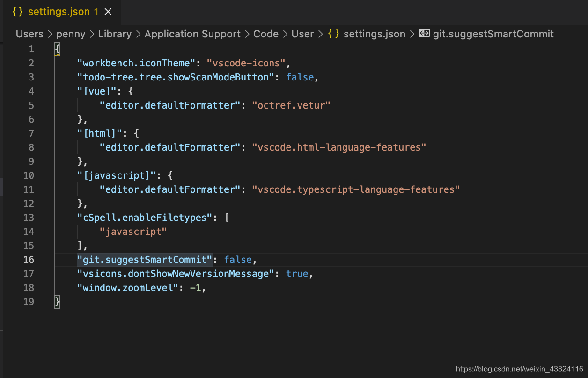The height and width of the screenshot is (378, 588).
Task: Click the highlighted "git.suggestSmartCommit" key
Action: (145, 260)
